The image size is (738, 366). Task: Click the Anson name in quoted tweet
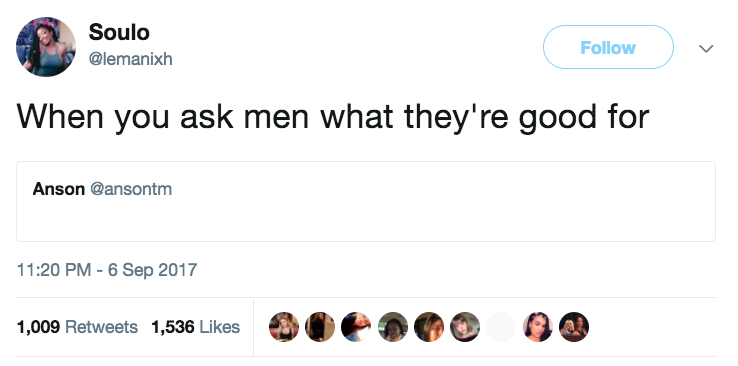tap(59, 189)
